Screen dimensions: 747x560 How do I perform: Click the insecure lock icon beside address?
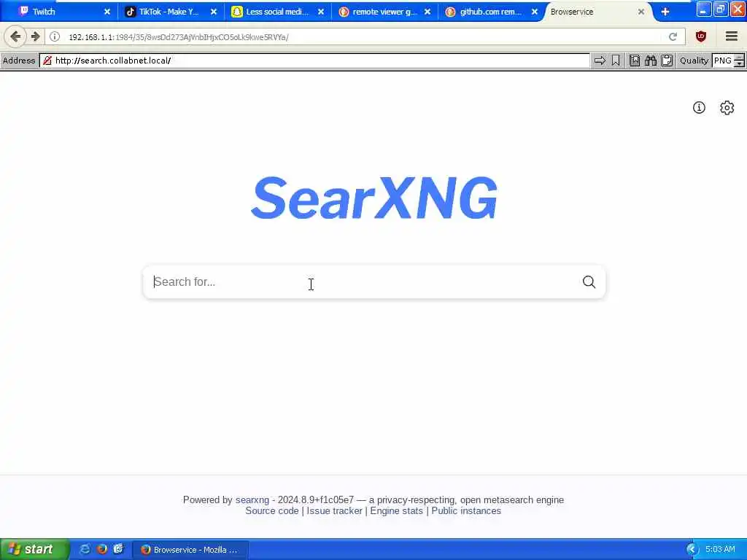pyautogui.click(x=47, y=61)
